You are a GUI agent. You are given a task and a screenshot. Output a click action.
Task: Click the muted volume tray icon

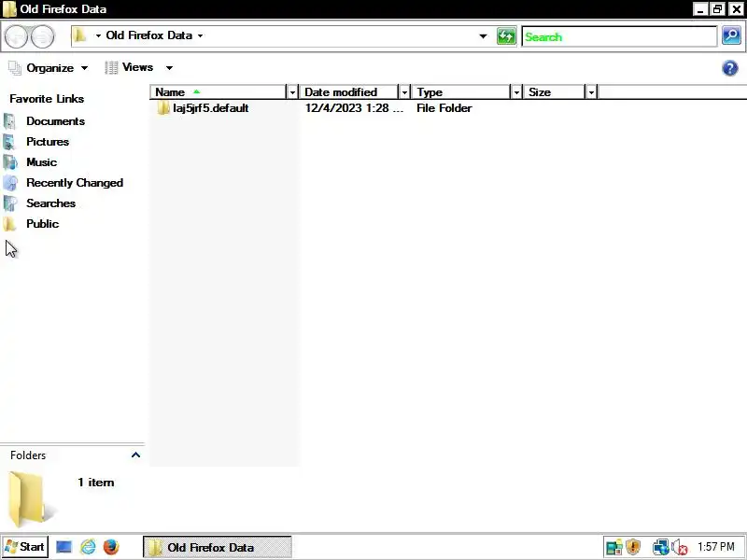tap(680, 547)
